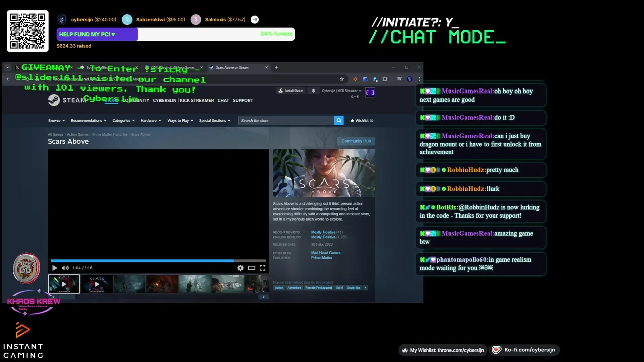
Task: Open a new browser tab with plus
Action: point(276,67)
